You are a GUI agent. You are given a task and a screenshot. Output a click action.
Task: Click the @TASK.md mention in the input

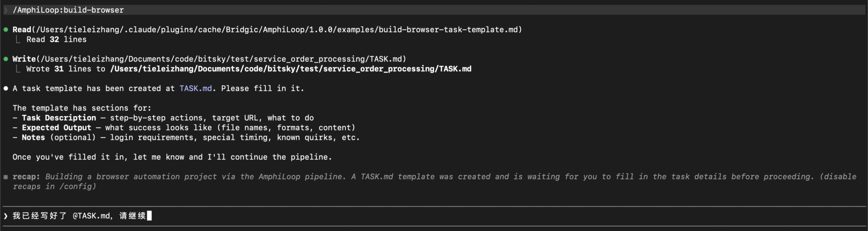point(91,216)
